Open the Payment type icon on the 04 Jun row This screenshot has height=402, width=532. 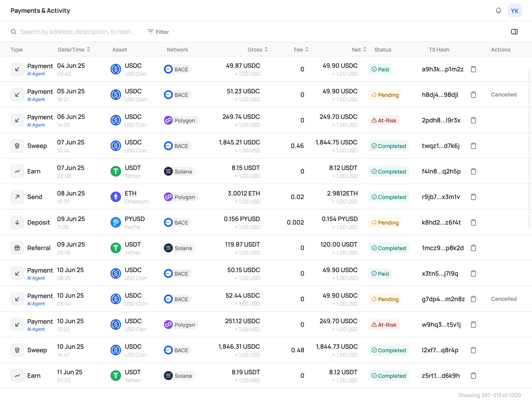pos(17,69)
